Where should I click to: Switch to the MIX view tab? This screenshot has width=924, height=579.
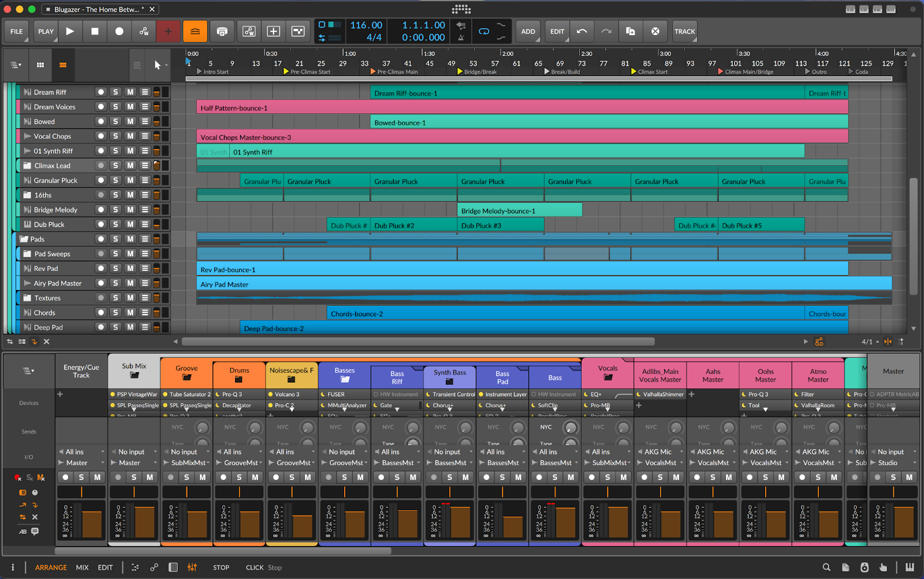pyautogui.click(x=82, y=567)
